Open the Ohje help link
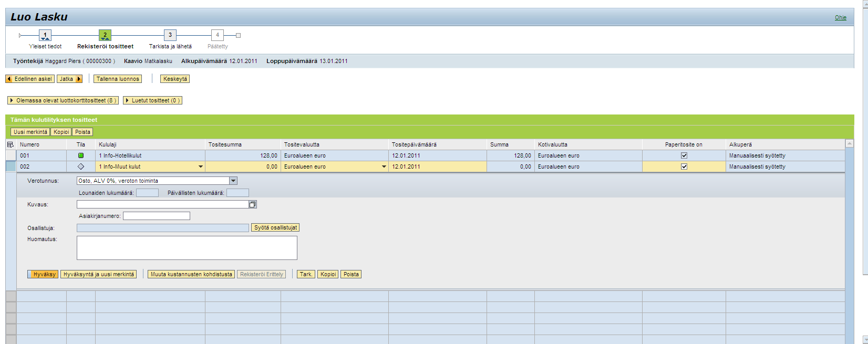868x344 pixels. pos(840,17)
